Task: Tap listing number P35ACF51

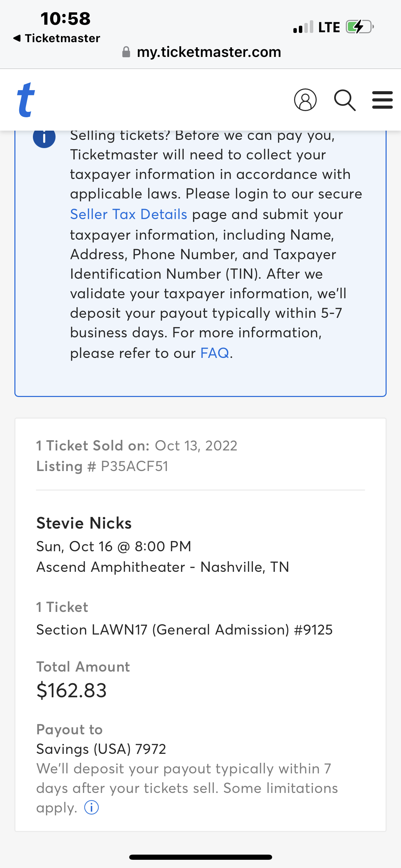Action: pyautogui.click(x=134, y=466)
